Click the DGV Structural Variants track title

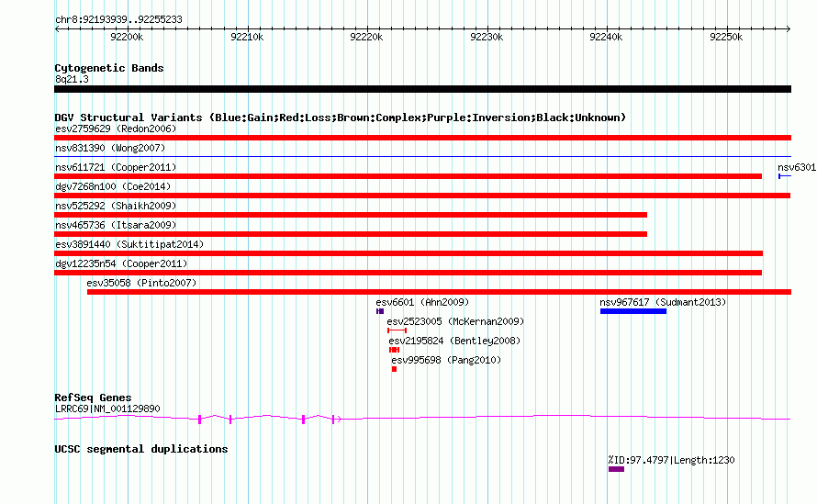(x=341, y=118)
